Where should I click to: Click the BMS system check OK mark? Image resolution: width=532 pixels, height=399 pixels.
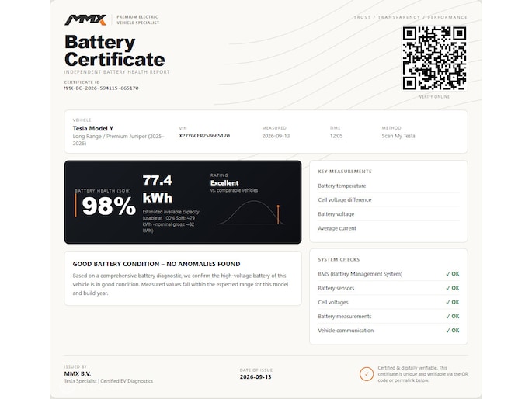click(452, 274)
